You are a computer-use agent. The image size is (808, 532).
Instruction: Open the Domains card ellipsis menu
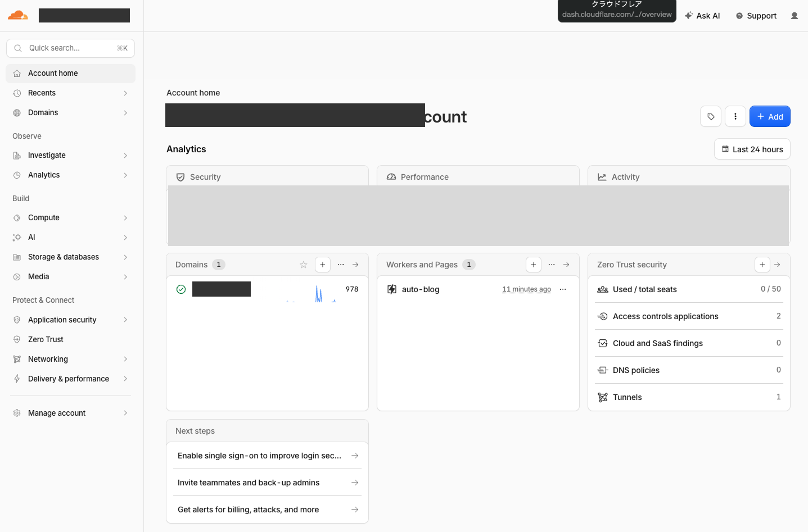point(341,265)
